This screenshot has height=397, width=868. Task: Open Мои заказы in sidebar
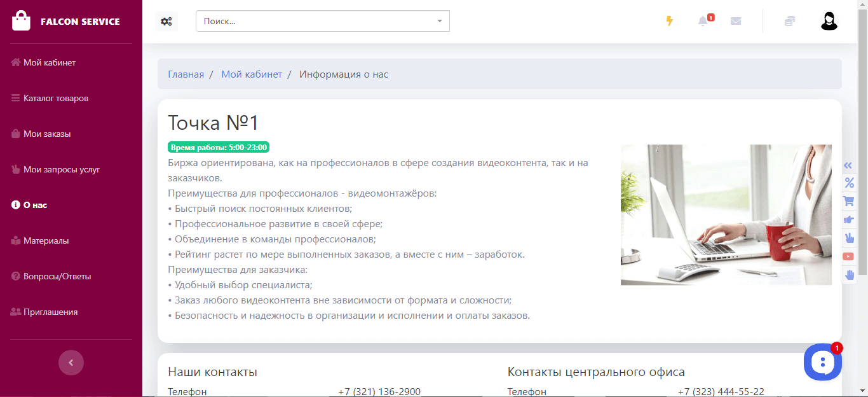[x=47, y=134]
